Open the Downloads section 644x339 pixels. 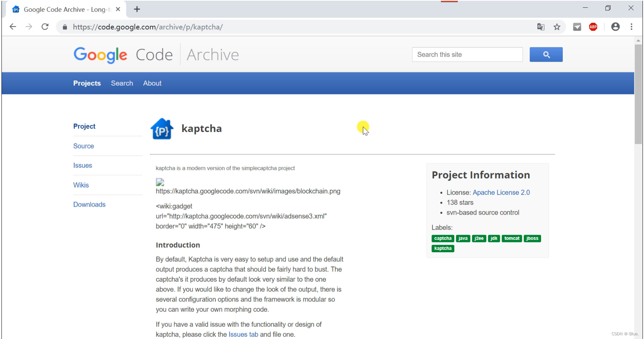(x=89, y=204)
